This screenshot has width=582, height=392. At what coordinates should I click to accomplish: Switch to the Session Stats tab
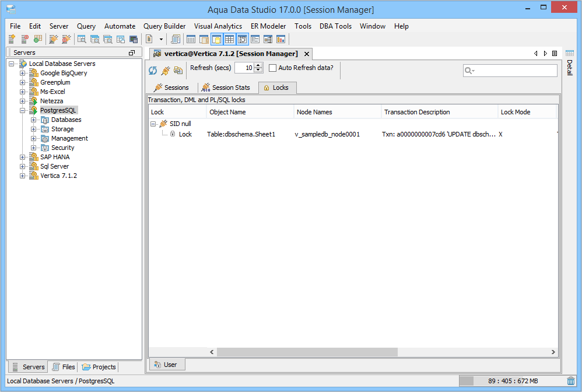[x=226, y=87]
